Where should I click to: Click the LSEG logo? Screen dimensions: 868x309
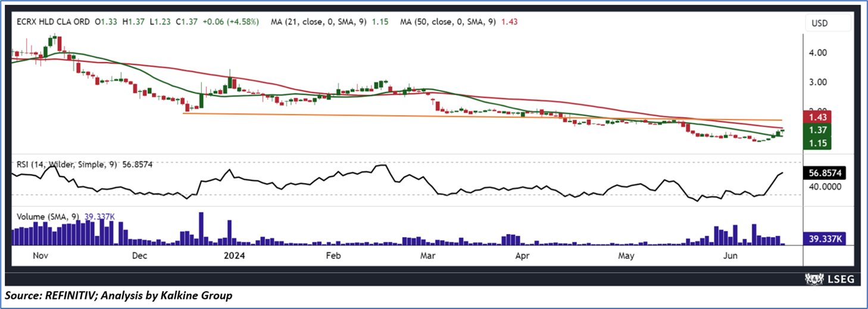point(829,279)
